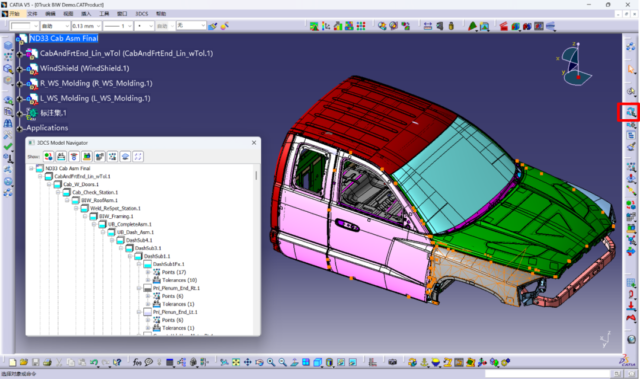
Task: Click the command input field in status bar
Action: click(547, 374)
